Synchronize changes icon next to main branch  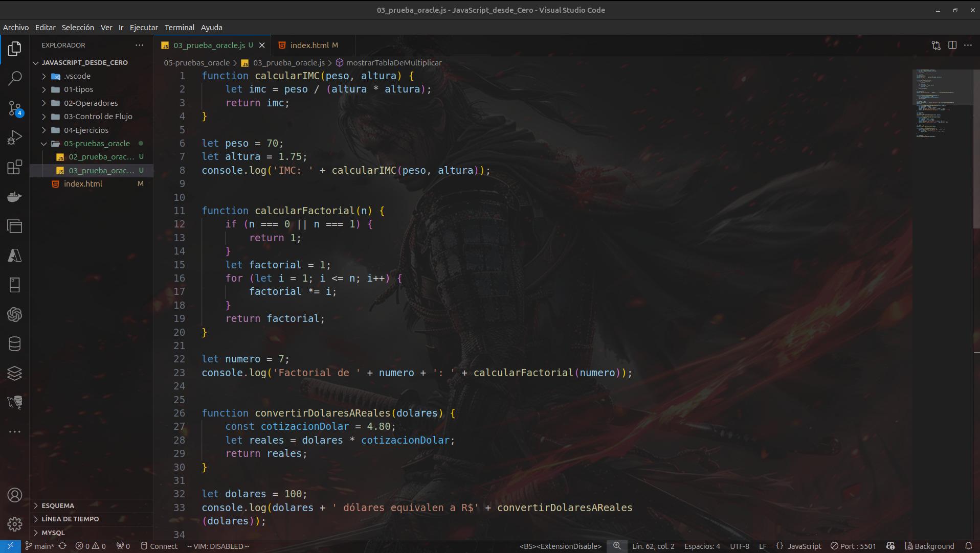(x=62, y=546)
